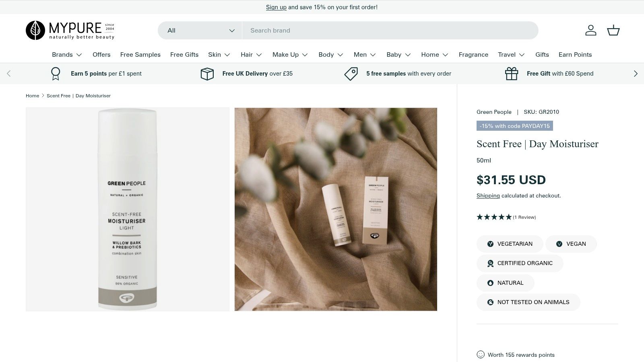Expand the Men menu

point(365,55)
